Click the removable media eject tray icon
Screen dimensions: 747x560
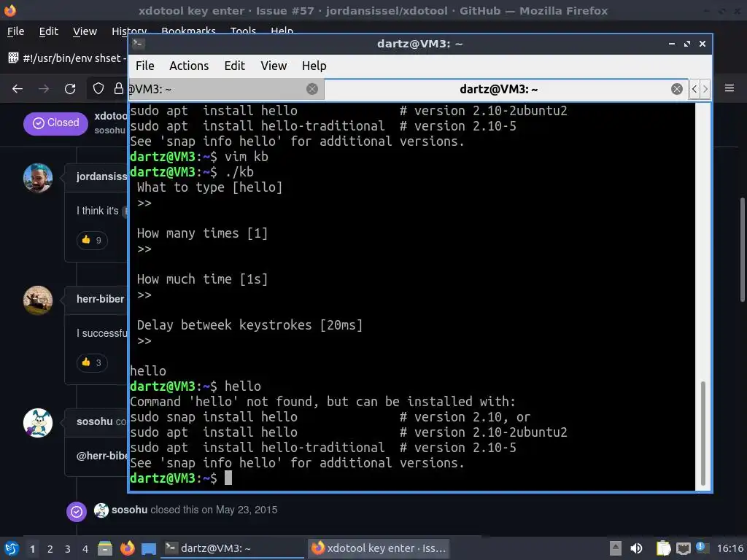(616, 548)
